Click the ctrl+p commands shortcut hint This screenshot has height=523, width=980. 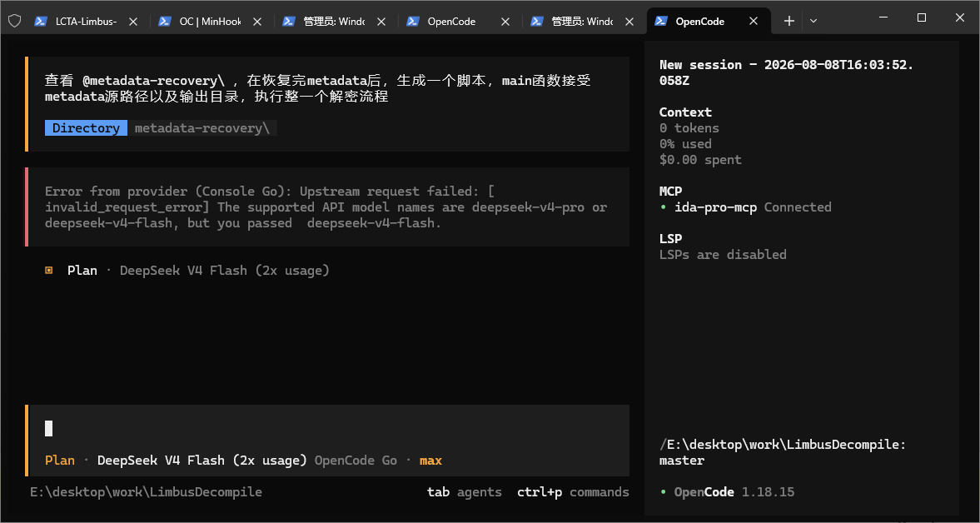(573, 492)
